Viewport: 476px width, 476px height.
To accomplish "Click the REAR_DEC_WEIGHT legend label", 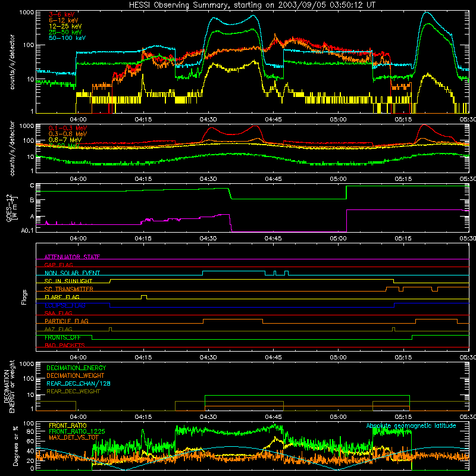I will coord(73,392).
